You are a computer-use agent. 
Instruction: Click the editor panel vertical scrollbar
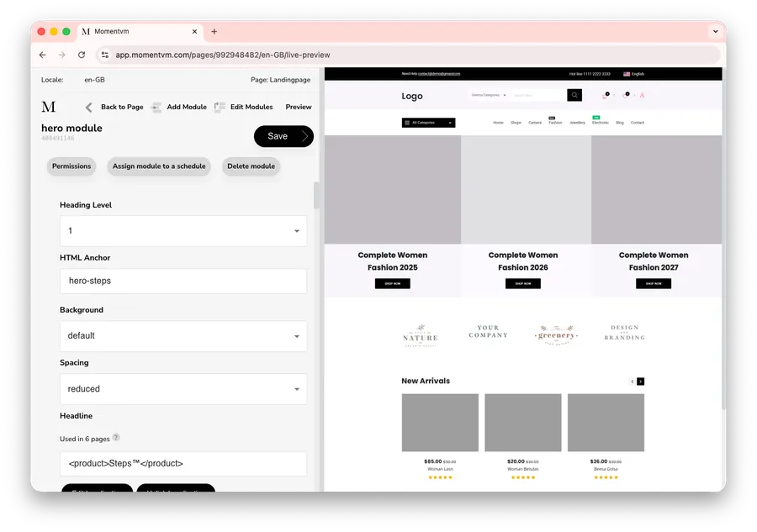pyautogui.click(x=316, y=195)
